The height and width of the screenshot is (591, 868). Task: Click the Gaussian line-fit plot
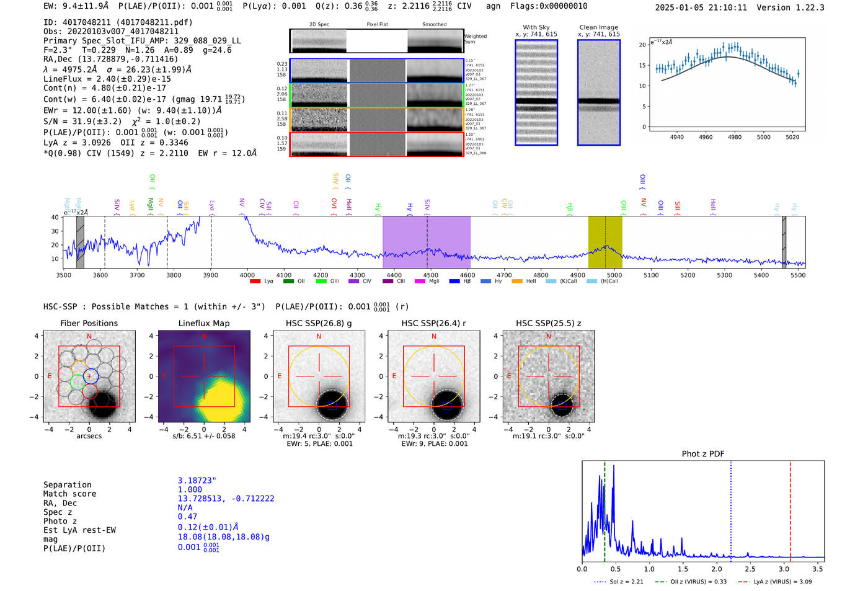tap(727, 85)
